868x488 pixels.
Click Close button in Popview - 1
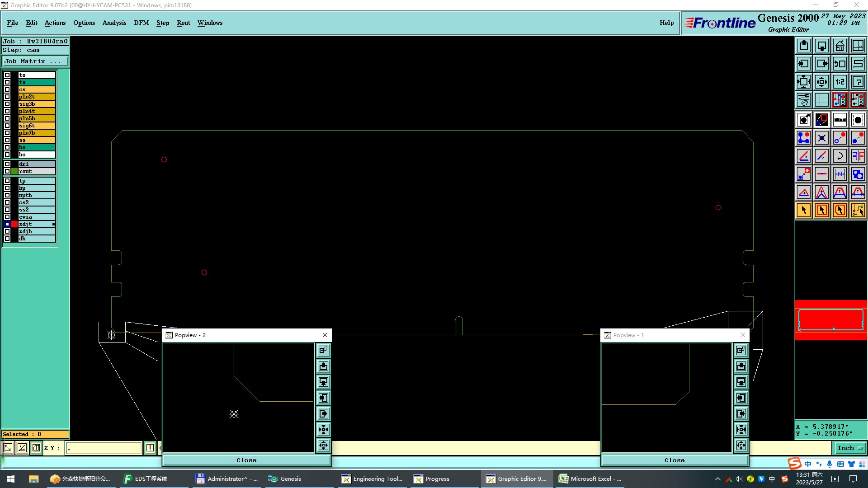point(675,460)
